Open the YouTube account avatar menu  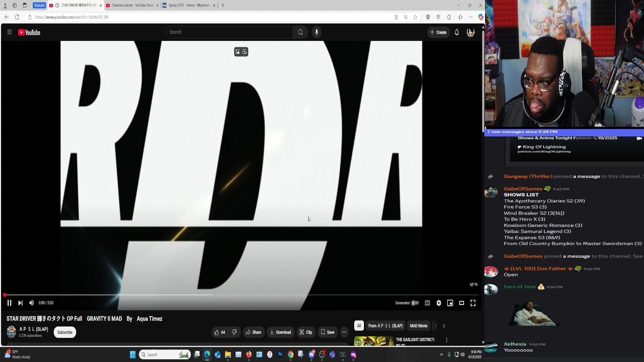click(x=471, y=32)
